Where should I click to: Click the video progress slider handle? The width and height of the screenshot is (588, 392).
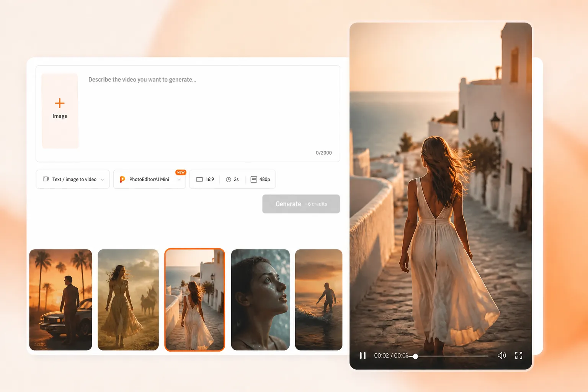(x=415, y=356)
